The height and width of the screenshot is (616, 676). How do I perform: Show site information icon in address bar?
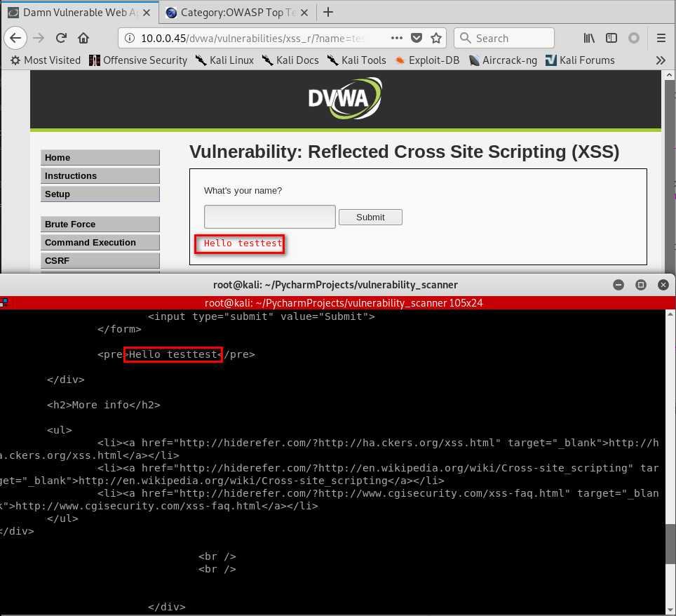tap(129, 38)
